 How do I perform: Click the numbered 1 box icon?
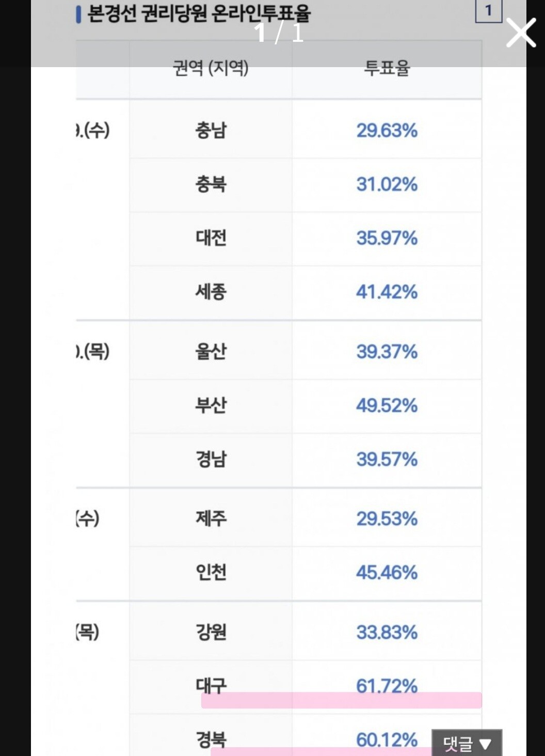488,11
